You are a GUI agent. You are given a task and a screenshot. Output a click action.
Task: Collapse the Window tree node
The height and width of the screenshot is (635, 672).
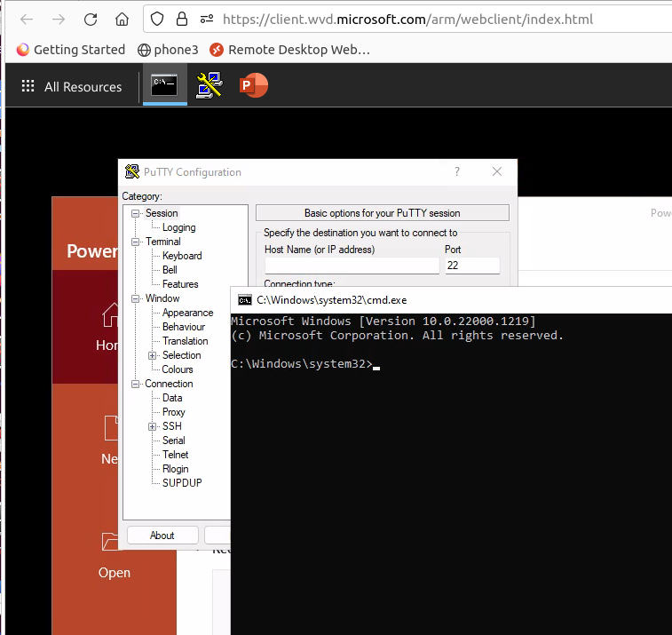(x=136, y=298)
